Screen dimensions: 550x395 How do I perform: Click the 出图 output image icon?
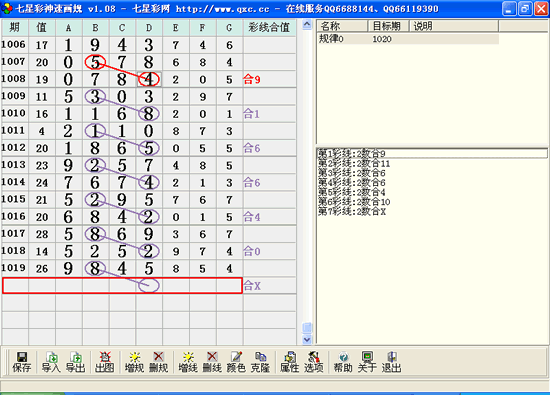105,362
